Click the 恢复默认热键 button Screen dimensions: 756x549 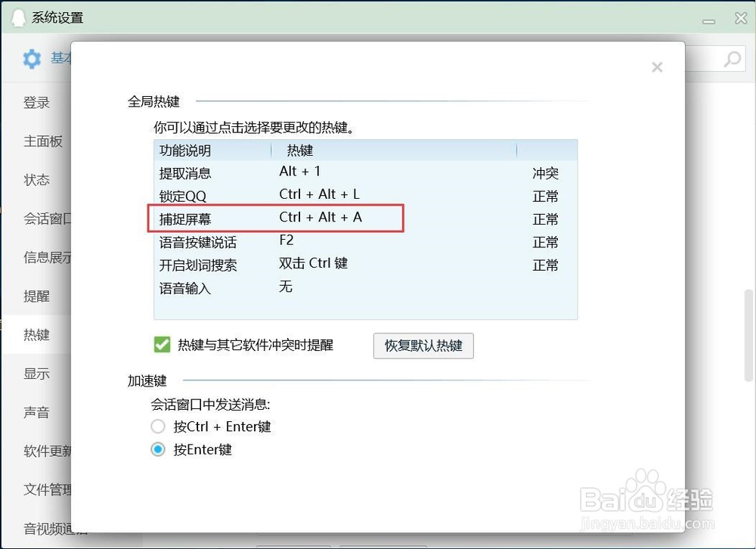[423, 346]
